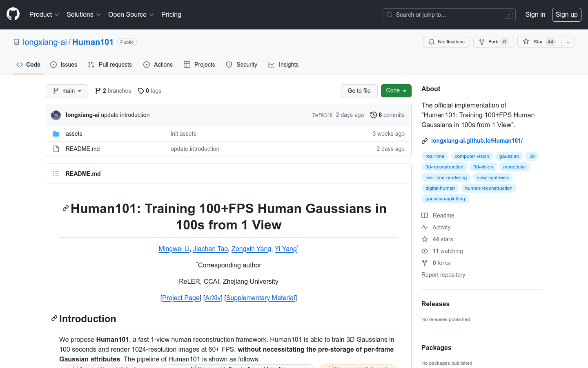Click the Sign up button

coord(567,14)
